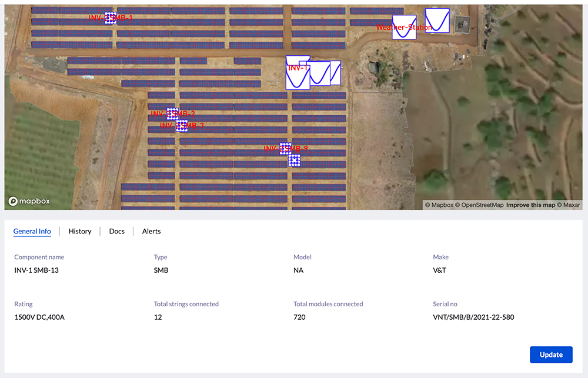This screenshot has width=588, height=378.
Task: Click total strings connected value 12
Action: tap(158, 317)
